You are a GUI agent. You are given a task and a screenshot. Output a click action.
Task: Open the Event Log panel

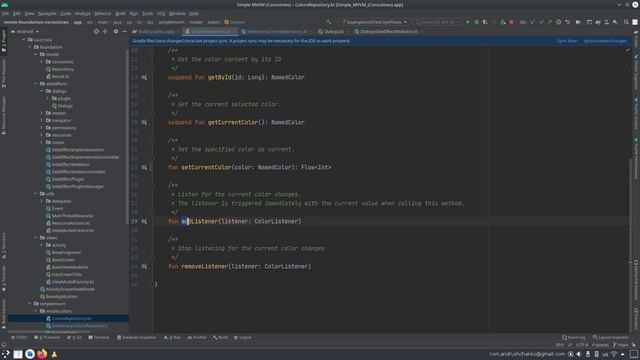point(574,338)
